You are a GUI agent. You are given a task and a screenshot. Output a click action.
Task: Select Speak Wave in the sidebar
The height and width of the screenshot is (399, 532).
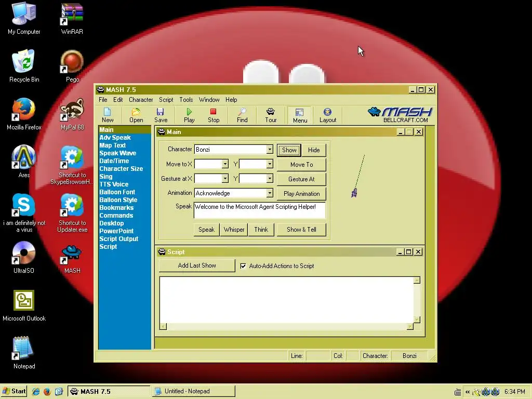(x=118, y=153)
